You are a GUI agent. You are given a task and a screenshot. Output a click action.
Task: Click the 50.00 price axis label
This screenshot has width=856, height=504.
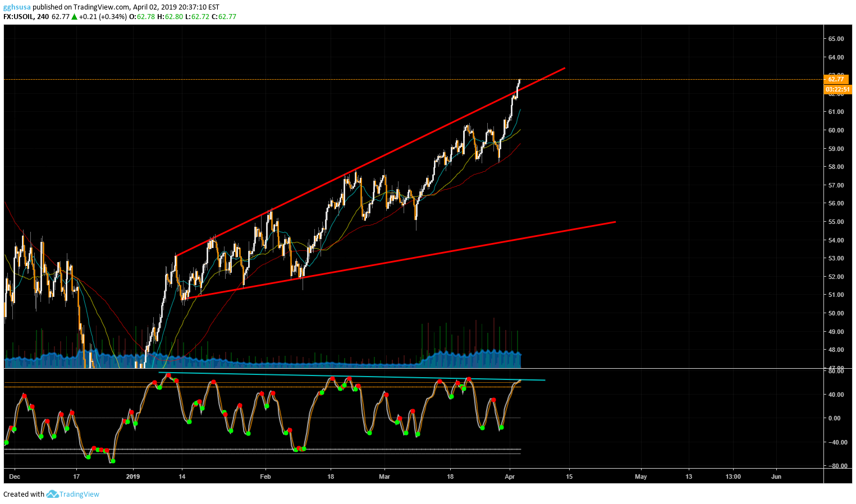pyautogui.click(x=836, y=313)
